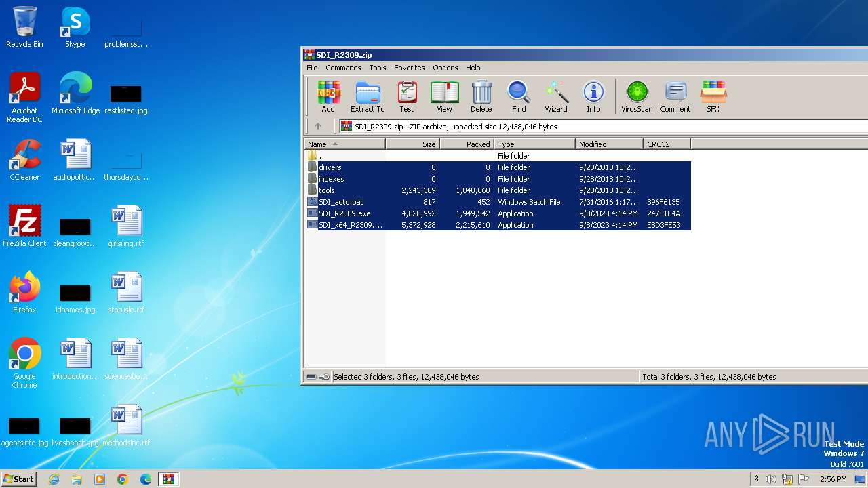The height and width of the screenshot is (488, 868).
Task: Open the Help menu
Action: pyautogui.click(x=473, y=68)
